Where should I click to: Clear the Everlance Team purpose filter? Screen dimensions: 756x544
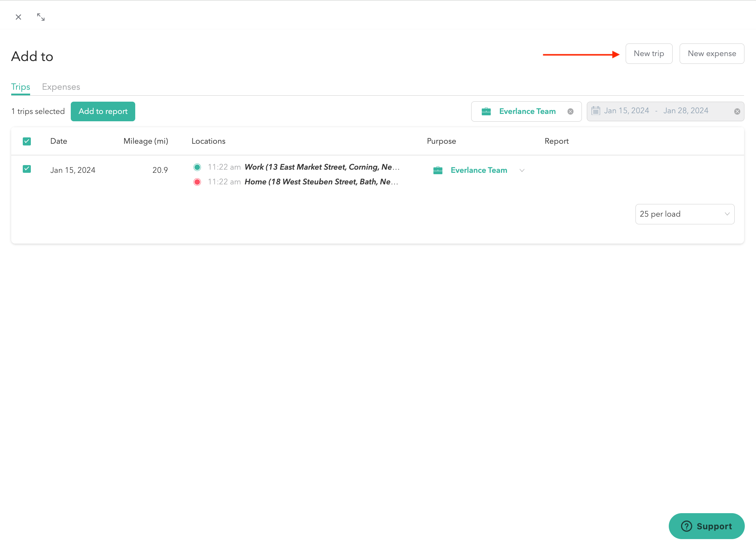click(x=570, y=111)
